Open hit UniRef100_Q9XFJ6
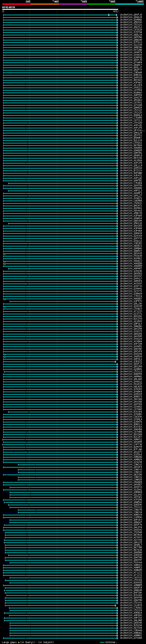Image resolution: width=146 pixels, height=644 pixels. pyautogui.click(x=131, y=15)
